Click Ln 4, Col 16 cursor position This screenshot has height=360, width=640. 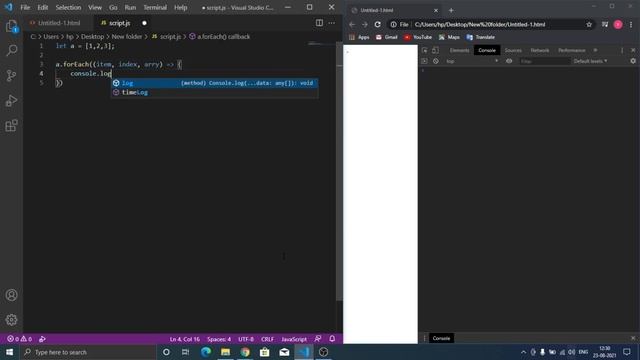click(x=184, y=339)
